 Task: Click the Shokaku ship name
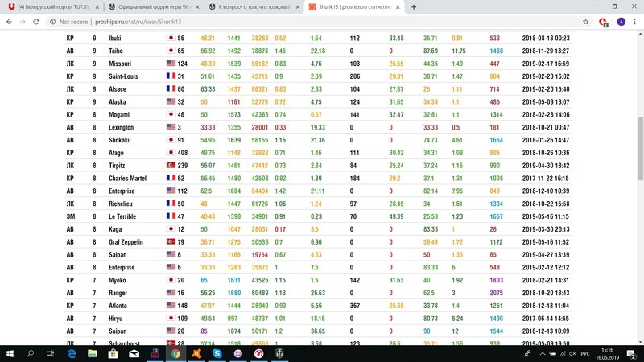click(x=119, y=140)
